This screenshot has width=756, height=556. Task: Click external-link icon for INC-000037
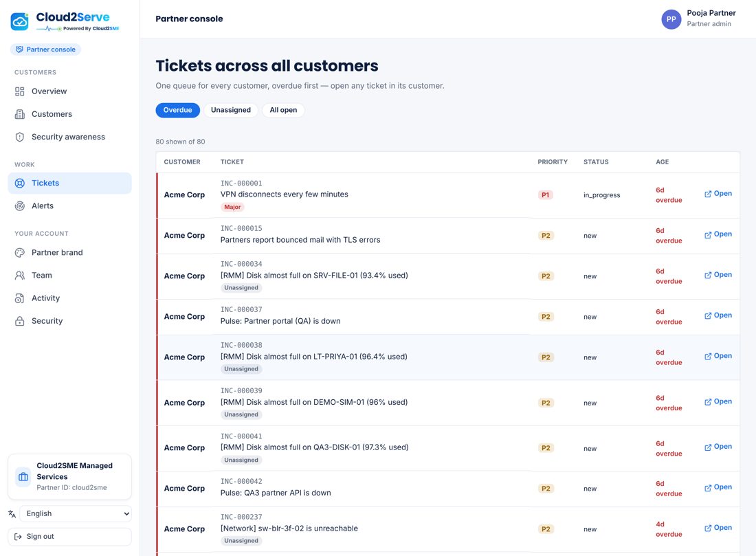click(x=708, y=316)
